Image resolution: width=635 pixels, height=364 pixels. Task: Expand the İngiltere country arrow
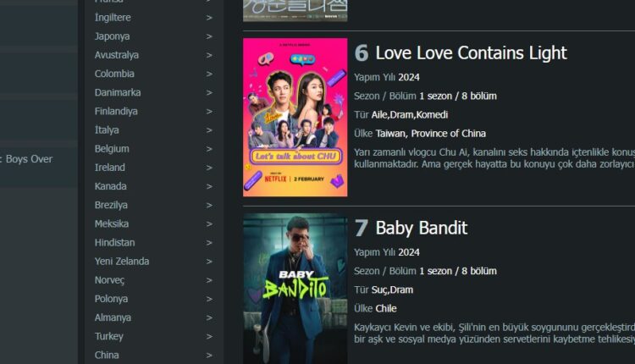(209, 18)
